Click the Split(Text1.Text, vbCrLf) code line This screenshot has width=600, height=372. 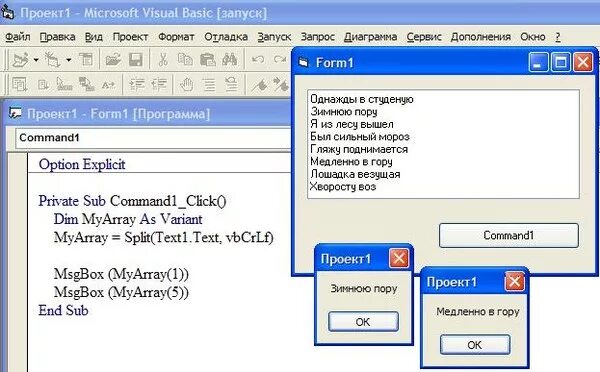coord(164,238)
